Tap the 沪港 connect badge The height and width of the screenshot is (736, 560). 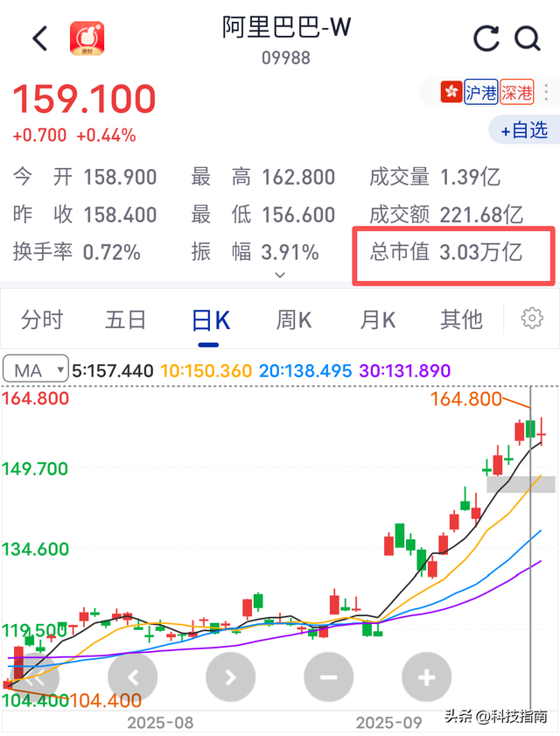tap(480, 92)
